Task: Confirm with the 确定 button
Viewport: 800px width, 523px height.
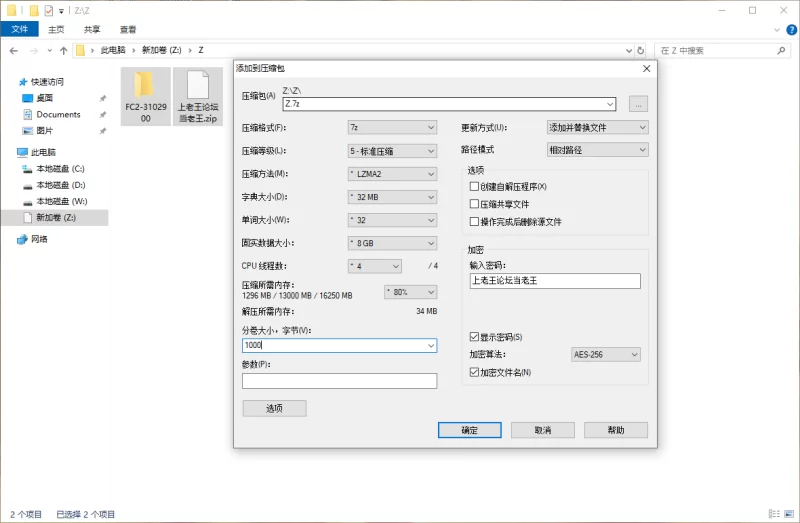Action: coord(469,430)
